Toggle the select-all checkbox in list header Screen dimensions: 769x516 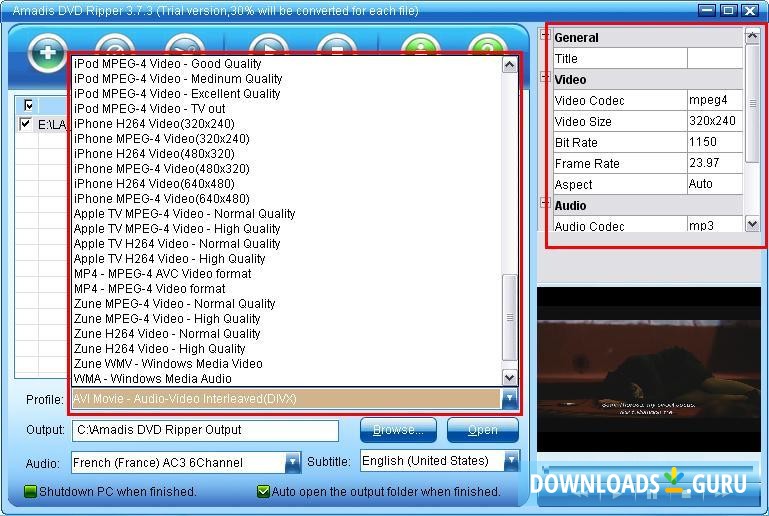click(28, 105)
